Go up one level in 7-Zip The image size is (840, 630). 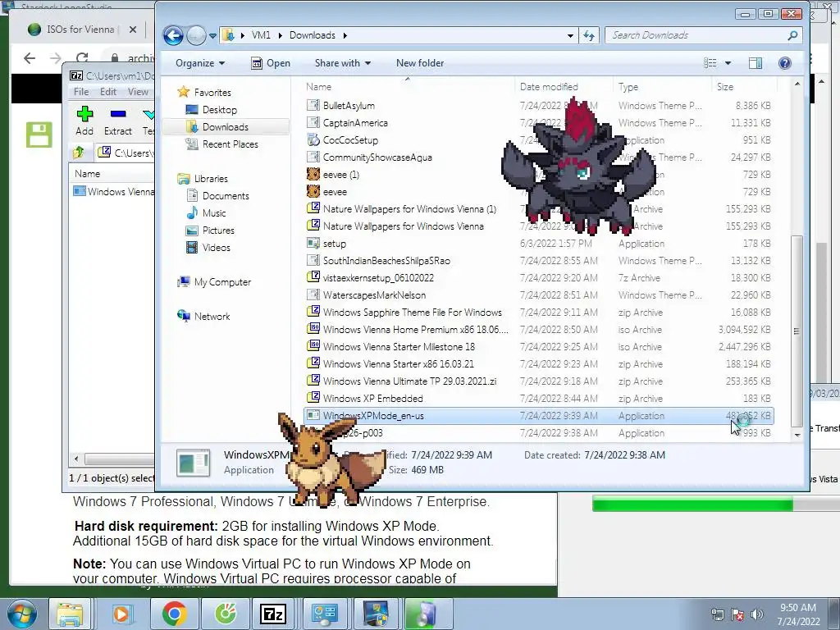pos(79,153)
